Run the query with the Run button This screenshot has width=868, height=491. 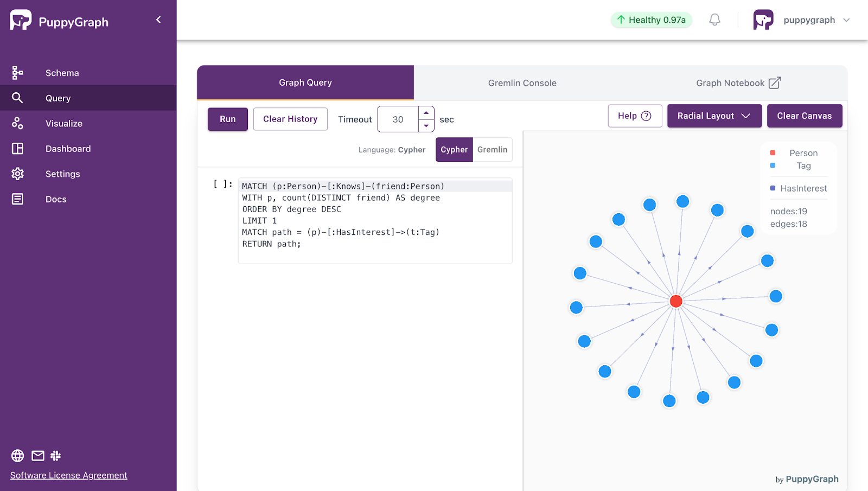pos(228,119)
